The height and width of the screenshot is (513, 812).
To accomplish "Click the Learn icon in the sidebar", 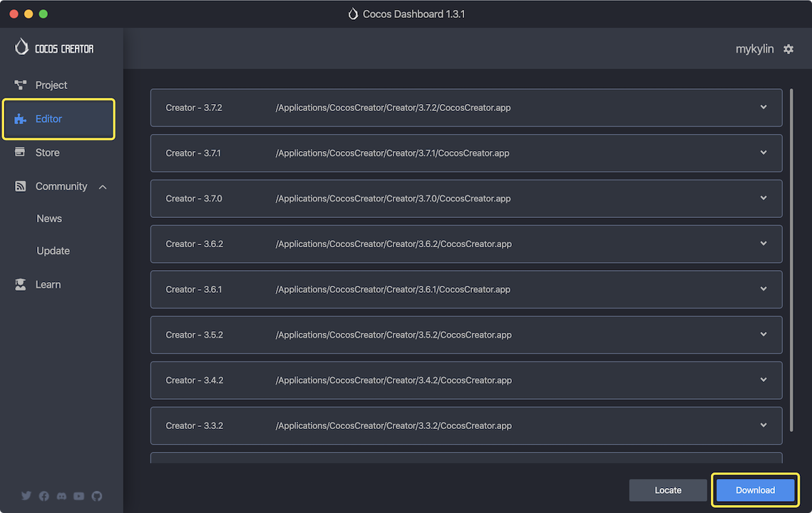I will point(21,284).
